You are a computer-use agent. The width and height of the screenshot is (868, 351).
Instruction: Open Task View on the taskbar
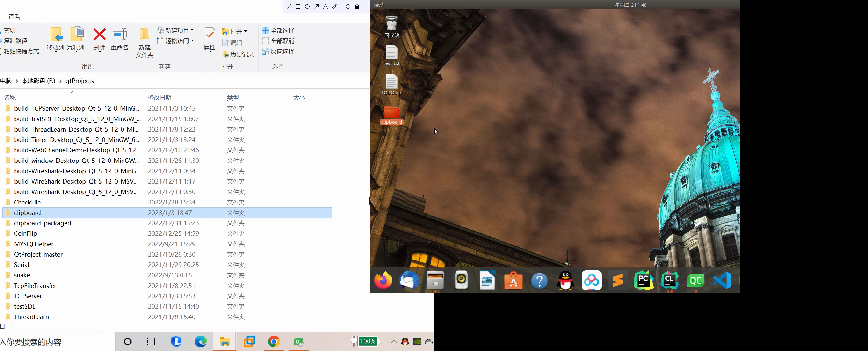pos(151,342)
